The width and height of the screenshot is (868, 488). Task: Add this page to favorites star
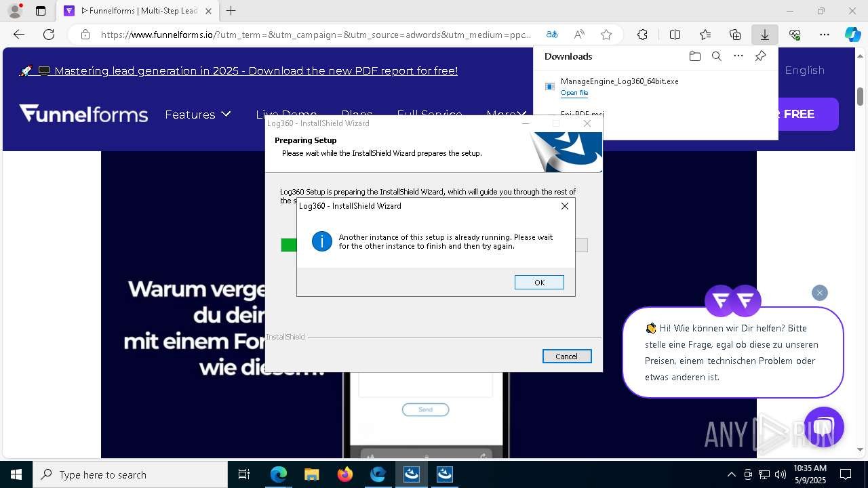pos(606,35)
